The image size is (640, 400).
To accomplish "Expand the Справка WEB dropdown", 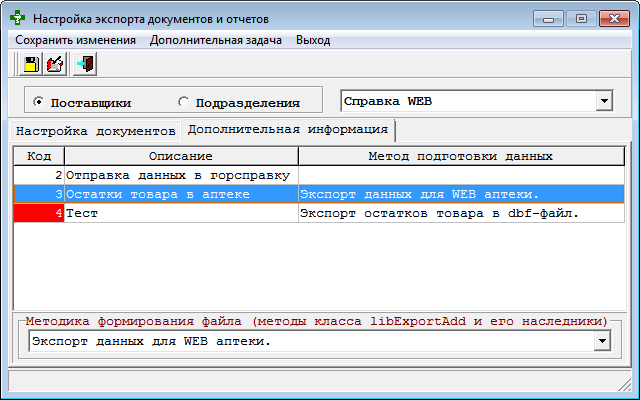I will (x=603, y=101).
